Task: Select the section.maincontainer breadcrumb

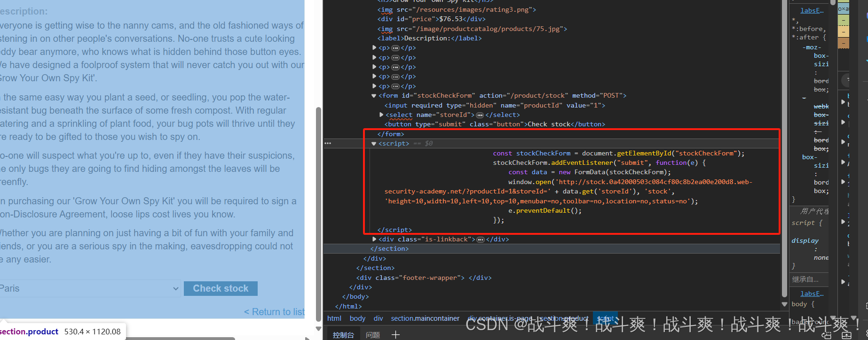Action: [x=425, y=318]
